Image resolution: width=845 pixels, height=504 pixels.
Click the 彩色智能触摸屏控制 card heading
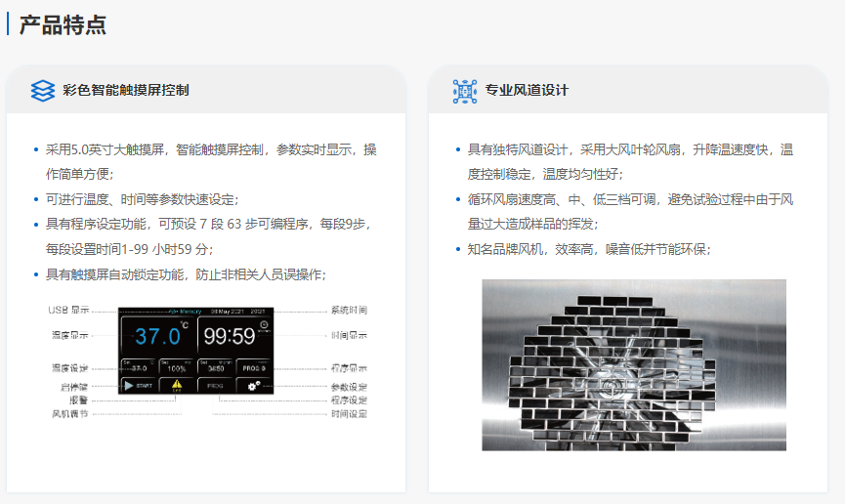(x=126, y=91)
